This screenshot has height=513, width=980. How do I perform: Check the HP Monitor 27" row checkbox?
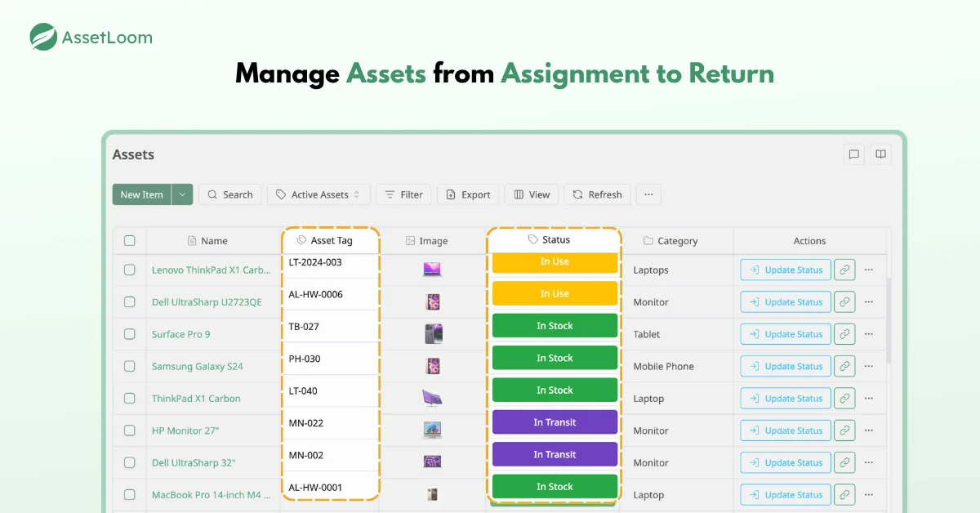(x=129, y=430)
